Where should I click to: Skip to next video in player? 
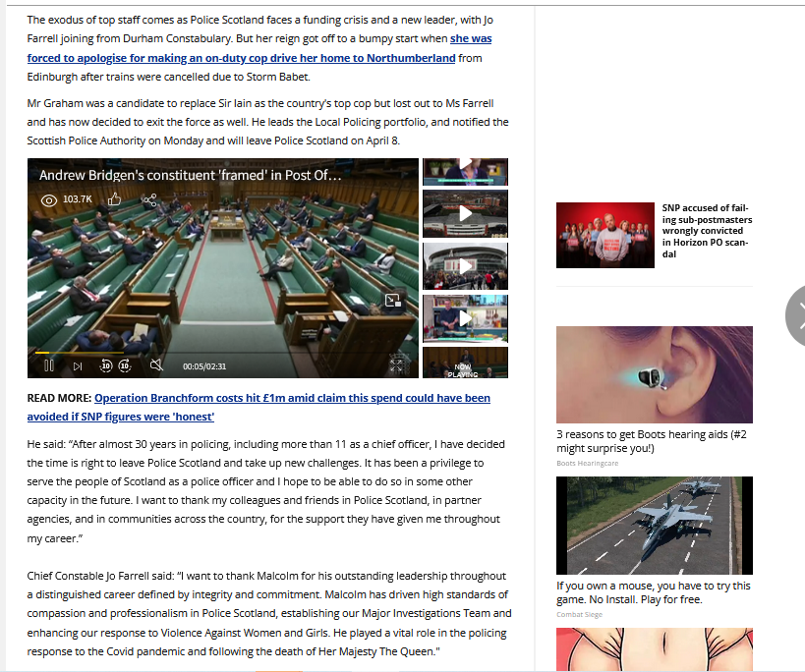click(x=78, y=366)
